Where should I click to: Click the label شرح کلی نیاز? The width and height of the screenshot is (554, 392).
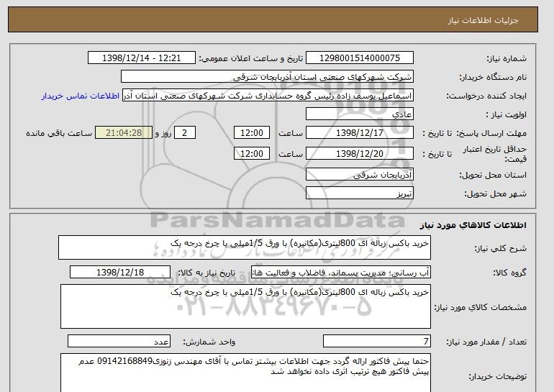pyautogui.click(x=500, y=249)
